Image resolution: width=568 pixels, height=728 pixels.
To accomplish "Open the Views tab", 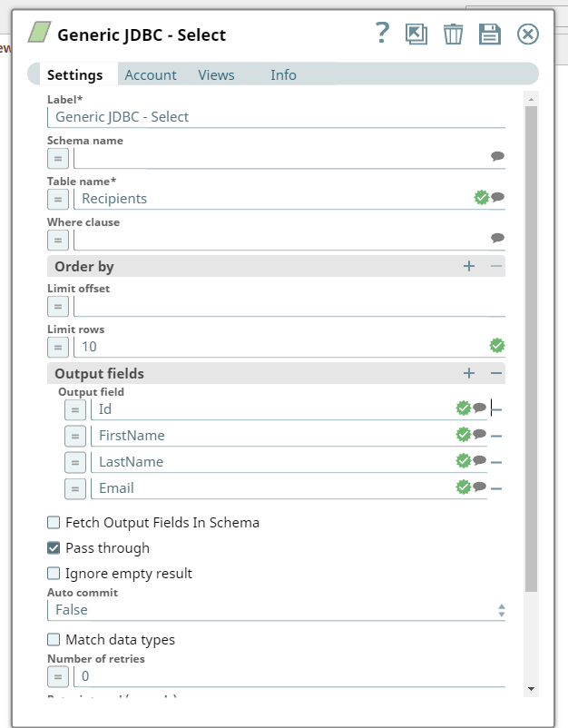I will click(x=216, y=75).
